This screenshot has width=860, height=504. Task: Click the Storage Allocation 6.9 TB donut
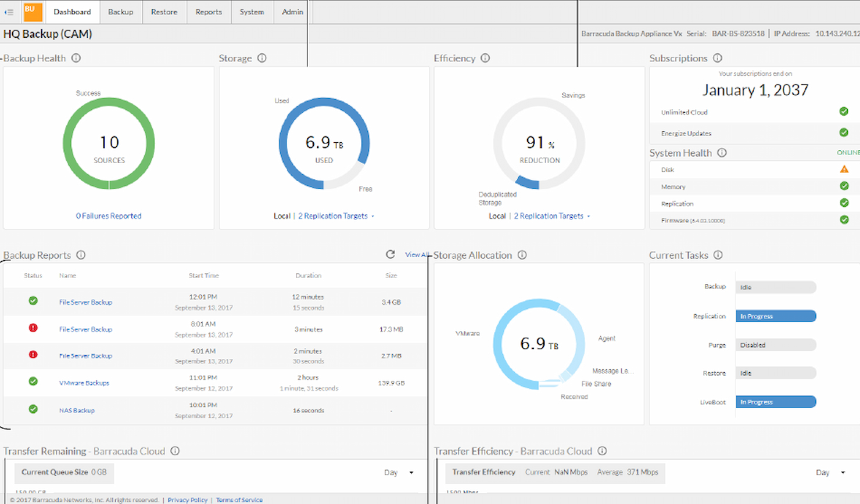coord(539,344)
